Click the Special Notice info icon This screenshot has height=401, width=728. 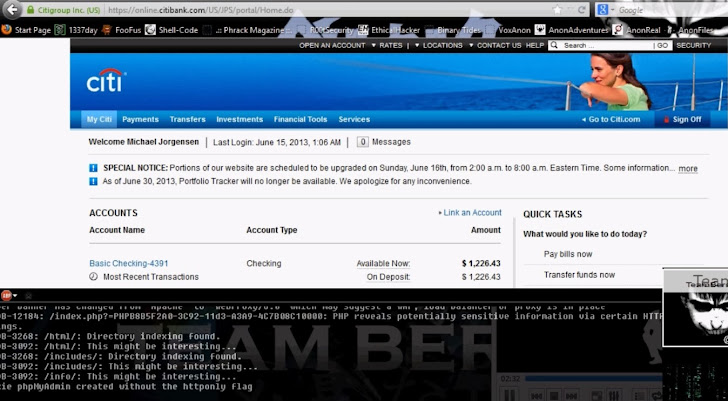pyautogui.click(x=93, y=168)
